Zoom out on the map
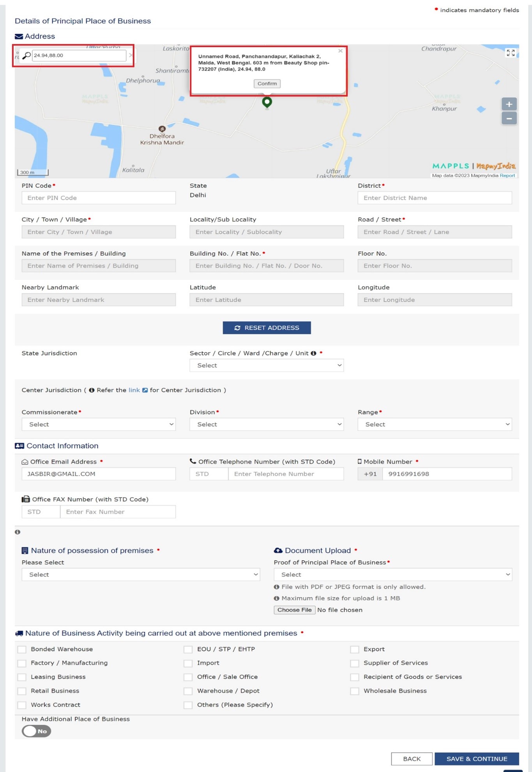 tap(509, 119)
